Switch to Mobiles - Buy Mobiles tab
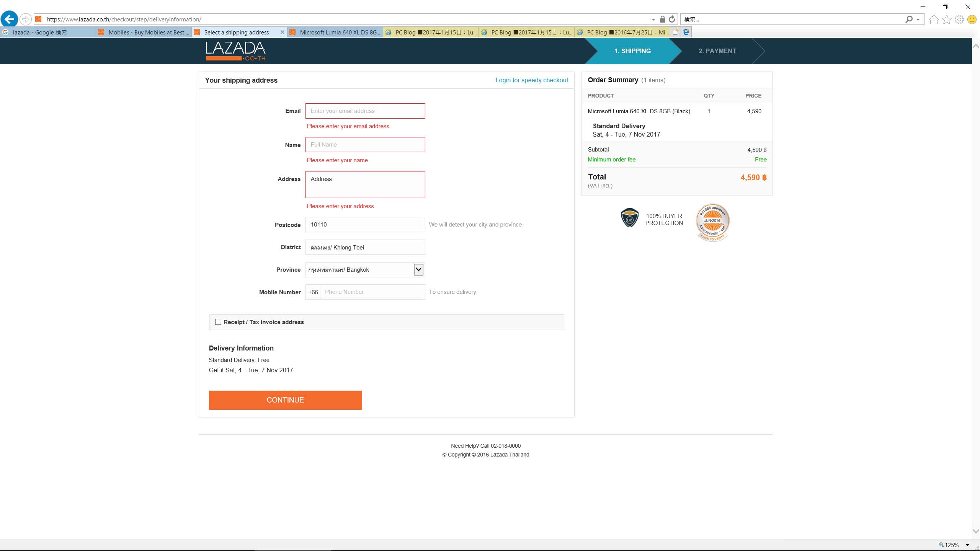Screen dimensions: 980x551 click(x=144, y=32)
